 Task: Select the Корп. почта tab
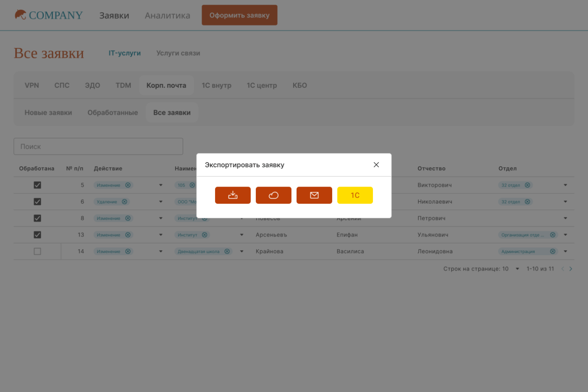coord(166,85)
